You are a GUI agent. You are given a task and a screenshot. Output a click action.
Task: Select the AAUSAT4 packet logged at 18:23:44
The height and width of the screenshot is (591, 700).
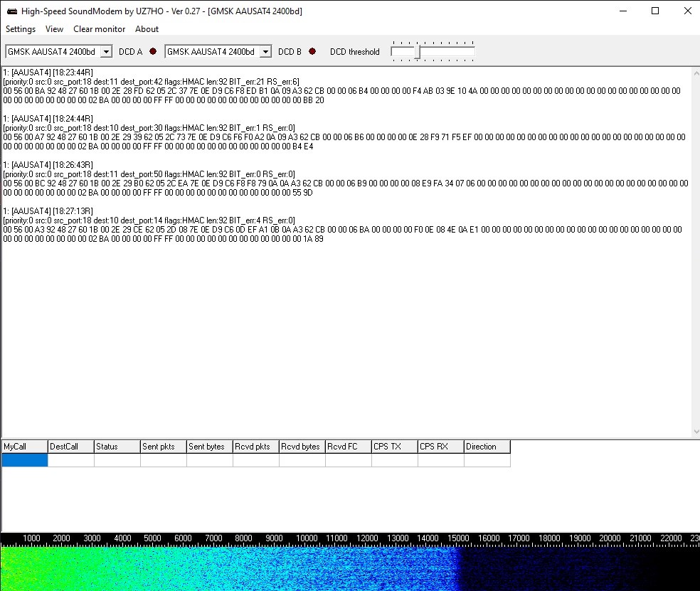click(49, 72)
